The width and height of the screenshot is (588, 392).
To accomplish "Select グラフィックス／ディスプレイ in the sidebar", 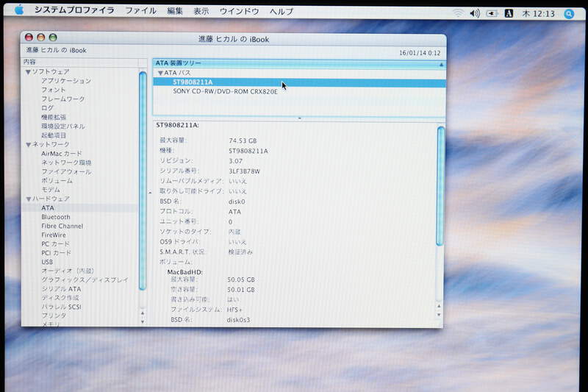I will (x=85, y=279).
